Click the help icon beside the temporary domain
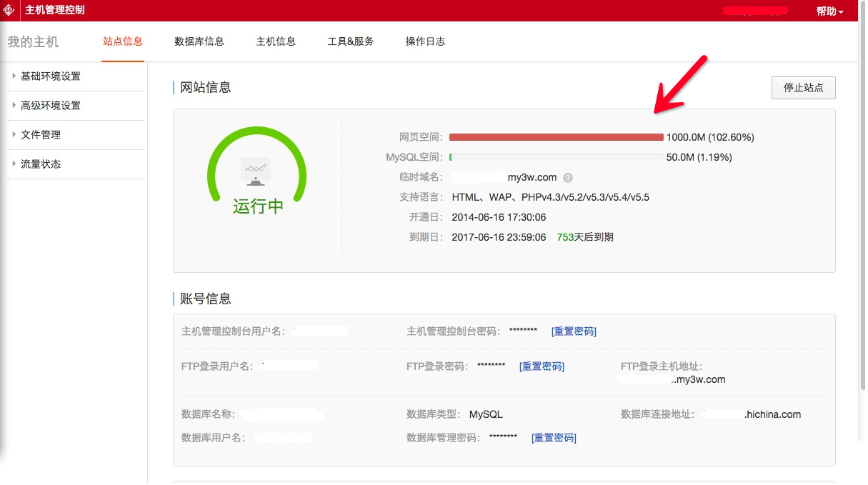 click(568, 178)
